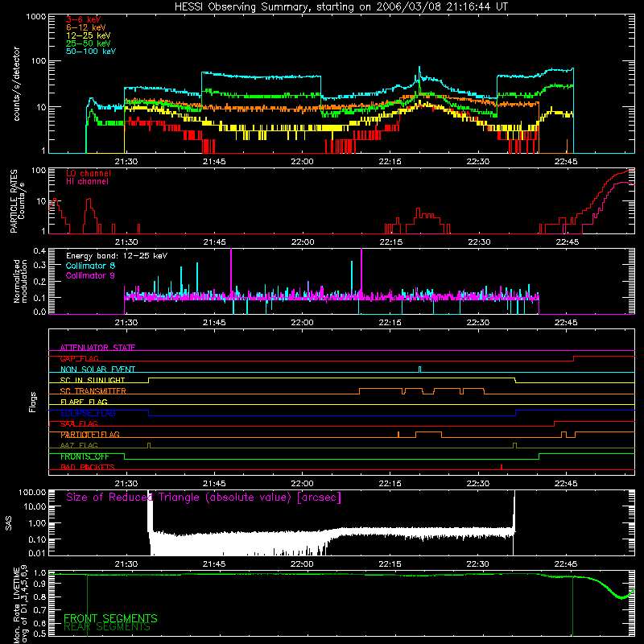Click the Size of Reduced Triangle caption
The height and width of the screenshot is (644, 644).
click(204, 497)
